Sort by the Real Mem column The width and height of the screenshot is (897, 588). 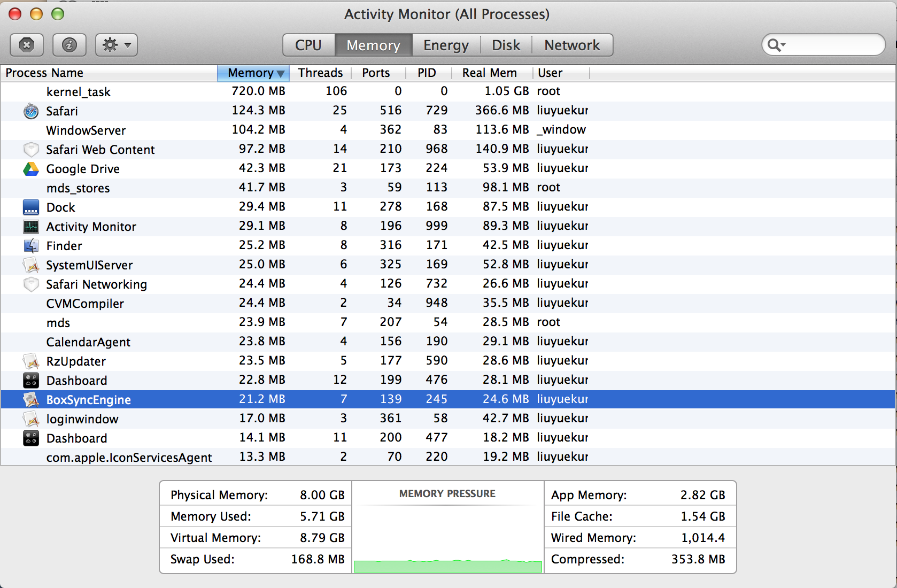tap(492, 73)
